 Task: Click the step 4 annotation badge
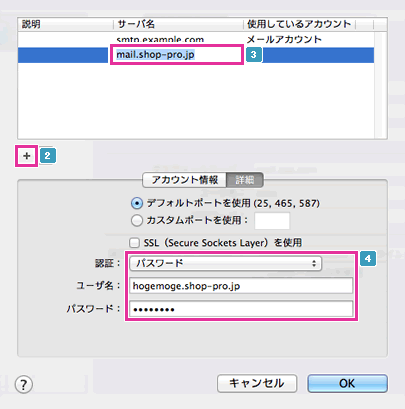pos(368,259)
